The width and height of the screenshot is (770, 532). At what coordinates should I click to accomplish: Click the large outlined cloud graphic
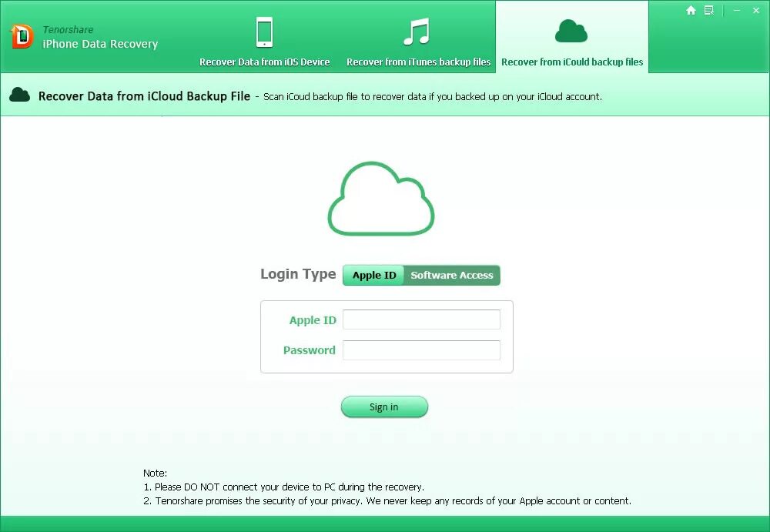click(x=381, y=199)
